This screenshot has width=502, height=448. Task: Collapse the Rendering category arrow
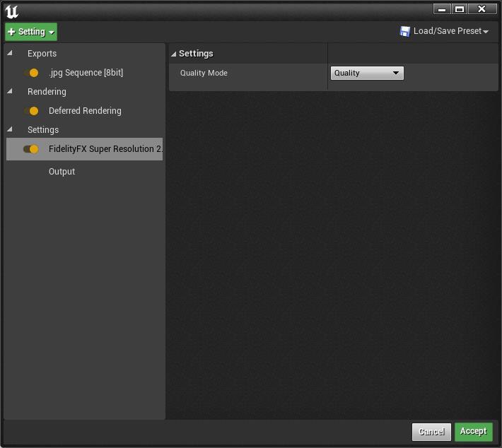[10, 92]
